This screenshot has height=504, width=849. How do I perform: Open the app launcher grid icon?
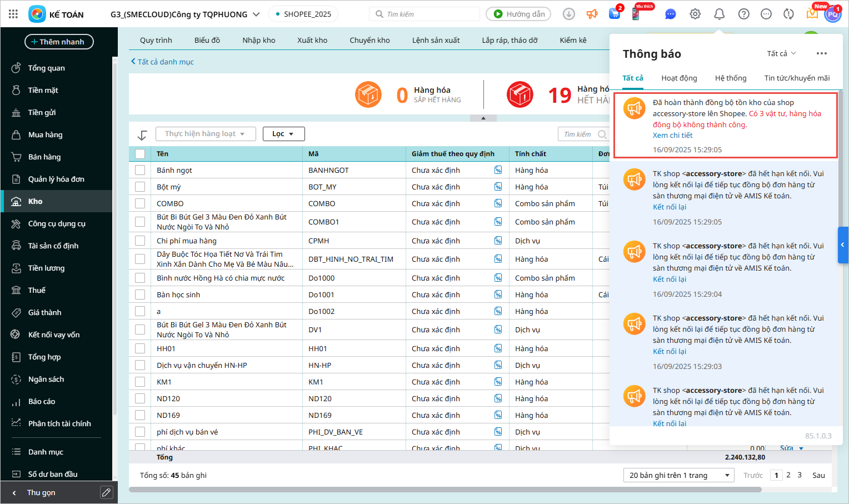[x=13, y=14]
